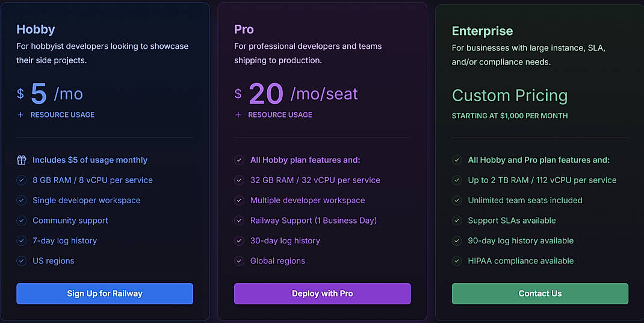The height and width of the screenshot is (323, 644).
Task: Select the Enterprise plan heading
Action: (482, 31)
